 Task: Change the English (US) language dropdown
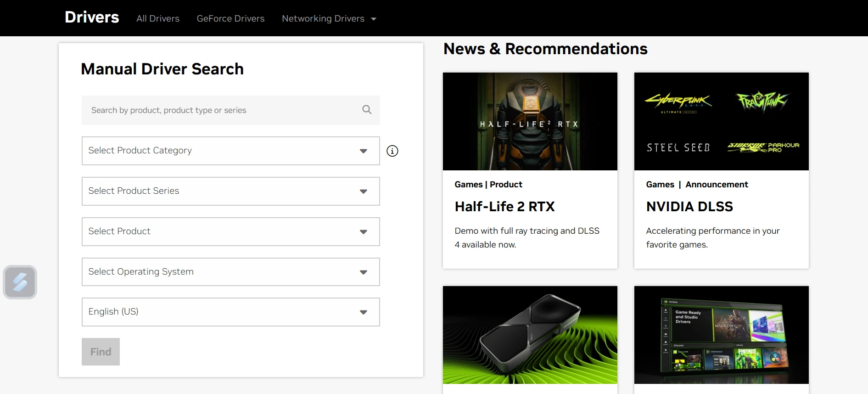pyautogui.click(x=231, y=312)
